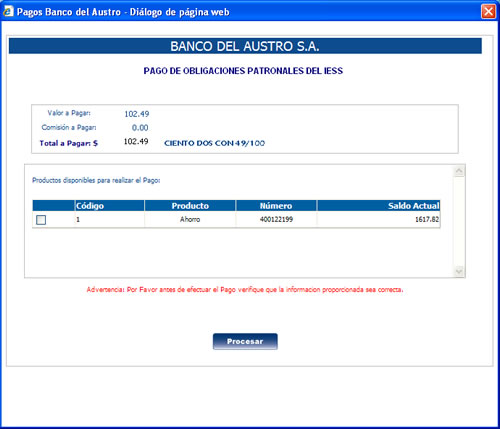This screenshot has height=429, width=500.
Task: Click the red Advertencia warning message
Action: tap(245, 290)
